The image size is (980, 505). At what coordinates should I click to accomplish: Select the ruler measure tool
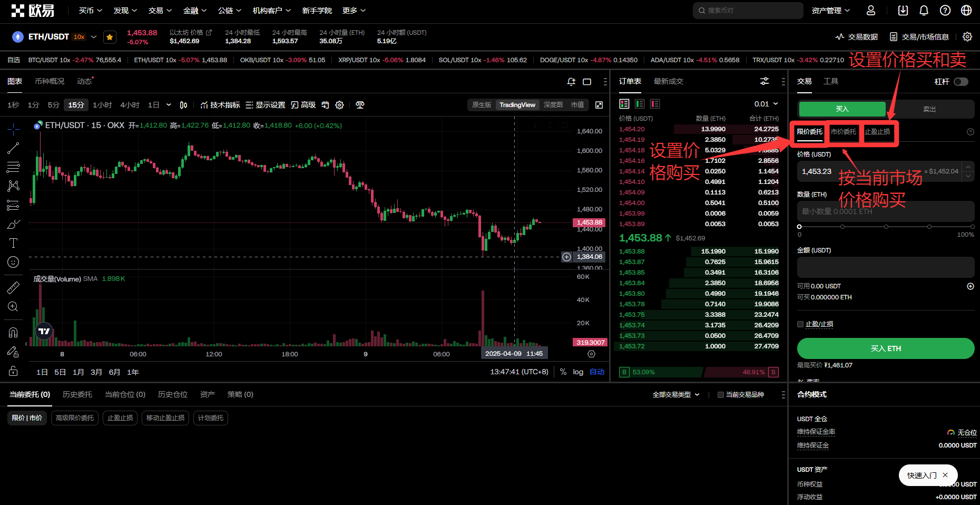[x=14, y=287]
